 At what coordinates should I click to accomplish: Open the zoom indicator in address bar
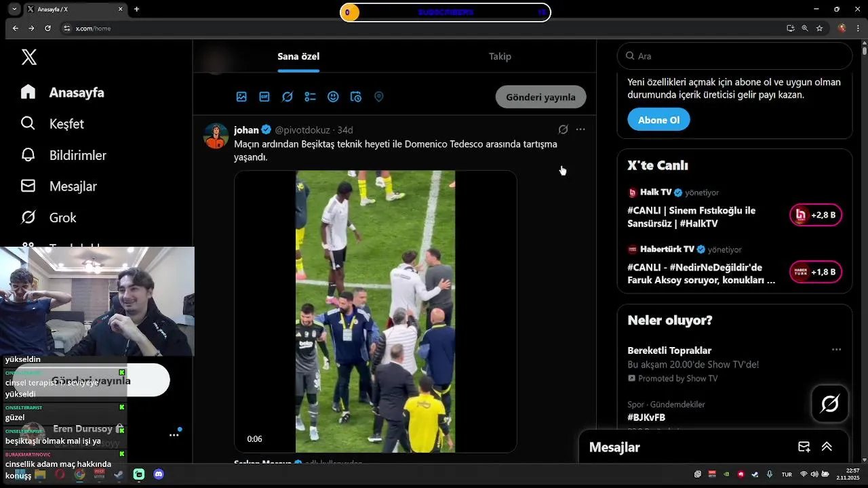805,28
